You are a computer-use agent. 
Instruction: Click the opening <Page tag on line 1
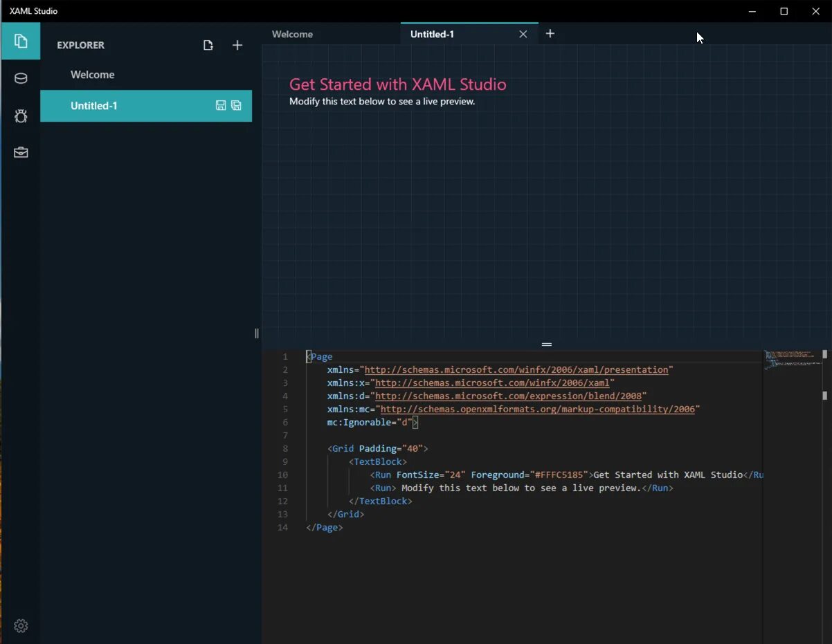pyautogui.click(x=320, y=357)
